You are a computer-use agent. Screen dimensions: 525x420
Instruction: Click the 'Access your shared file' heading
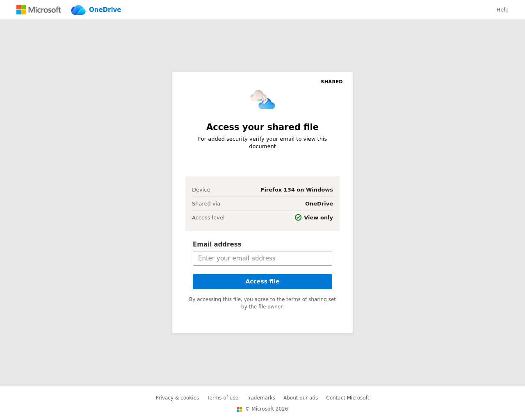pyautogui.click(x=262, y=127)
